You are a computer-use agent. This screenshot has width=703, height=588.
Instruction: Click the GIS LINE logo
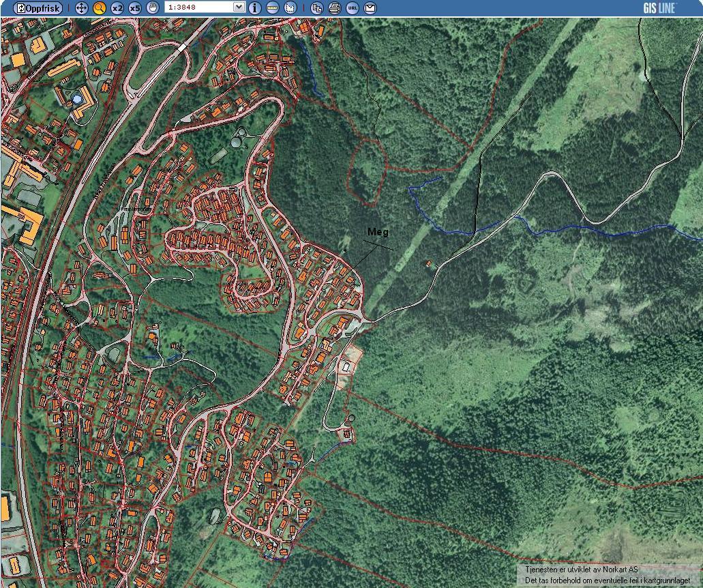tap(659, 8)
